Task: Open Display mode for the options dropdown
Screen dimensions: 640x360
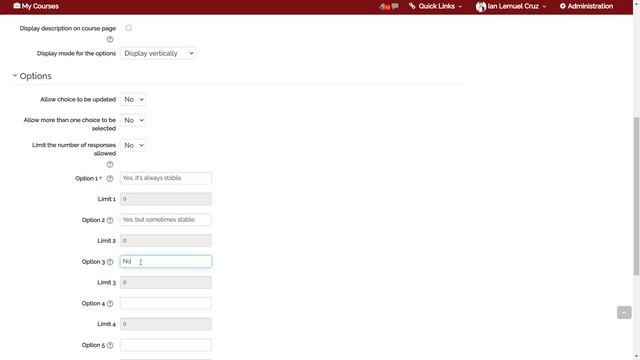Action: click(x=158, y=53)
